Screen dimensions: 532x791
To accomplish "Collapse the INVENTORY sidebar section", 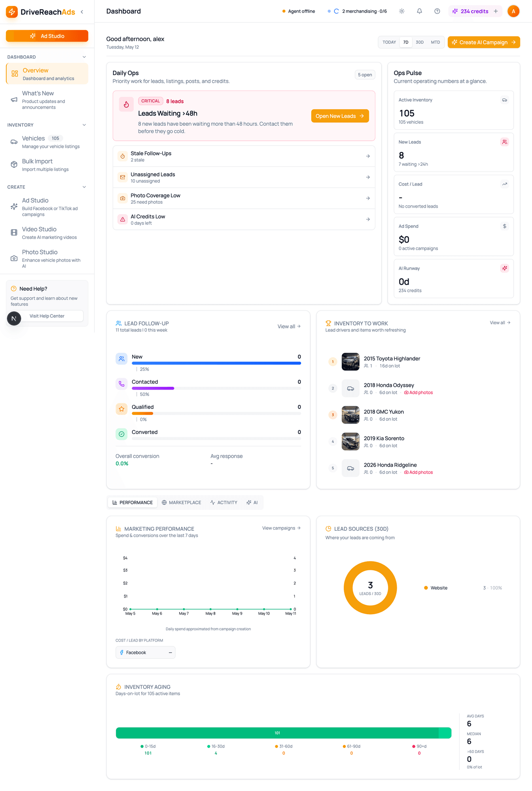I will (x=84, y=125).
